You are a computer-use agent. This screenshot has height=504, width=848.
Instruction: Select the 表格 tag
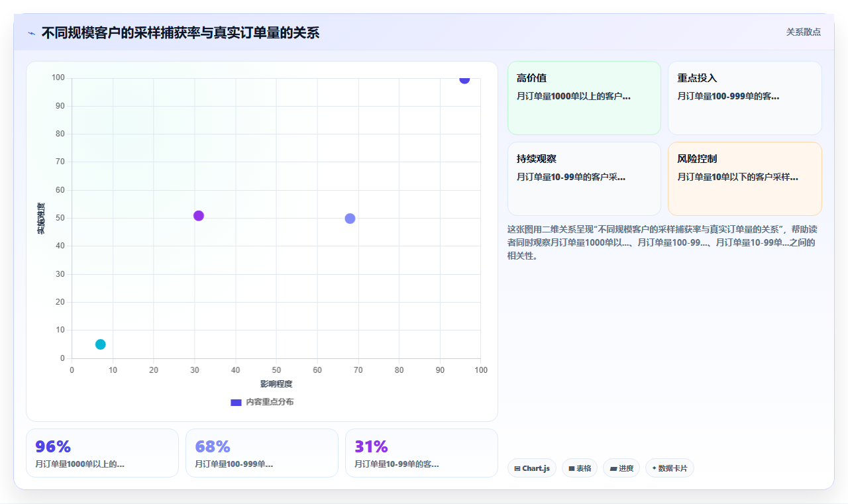coord(580,468)
